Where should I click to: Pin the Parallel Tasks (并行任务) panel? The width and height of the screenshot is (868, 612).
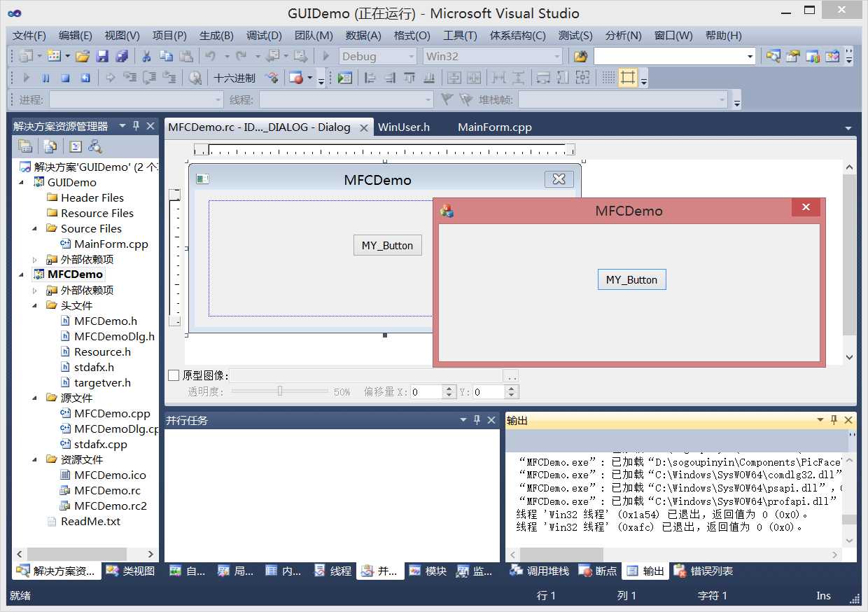pos(477,420)
